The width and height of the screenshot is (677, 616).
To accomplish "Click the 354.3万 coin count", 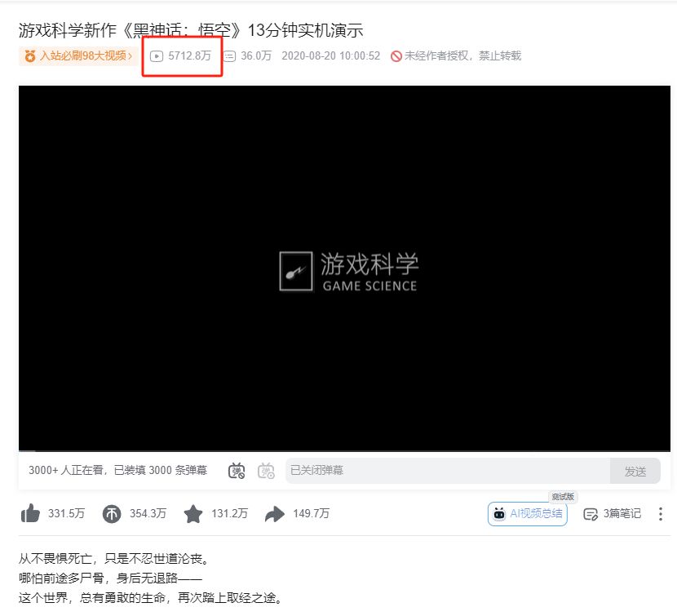I will [148, 513].
